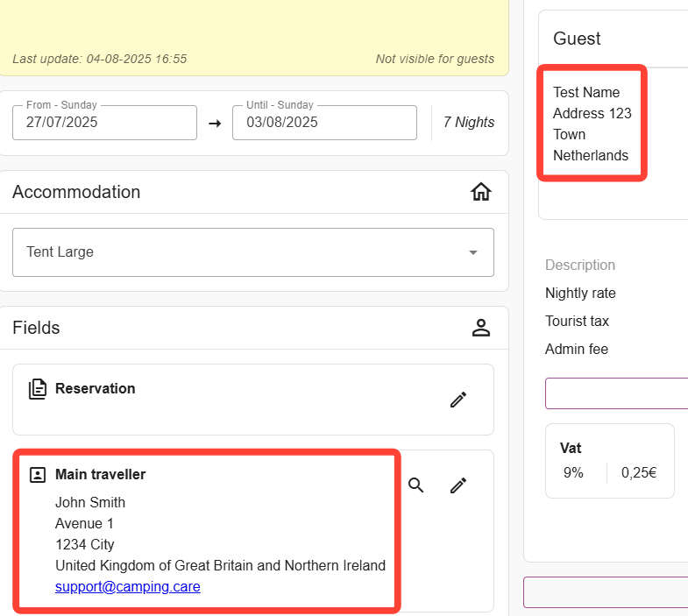Viewport: 688px width, 616px height.
Task: Click the yellow note area above dates
Action: coord(253,26)
